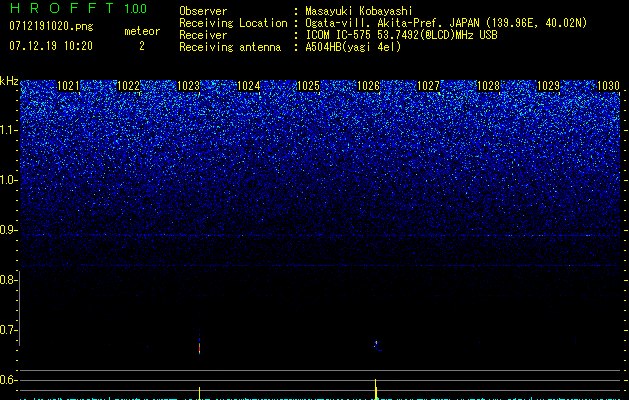Click time marker 1022

pos(128,86)
